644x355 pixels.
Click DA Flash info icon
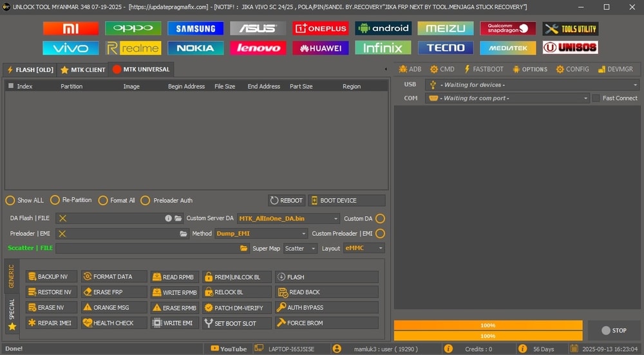(x=168, y=219)
